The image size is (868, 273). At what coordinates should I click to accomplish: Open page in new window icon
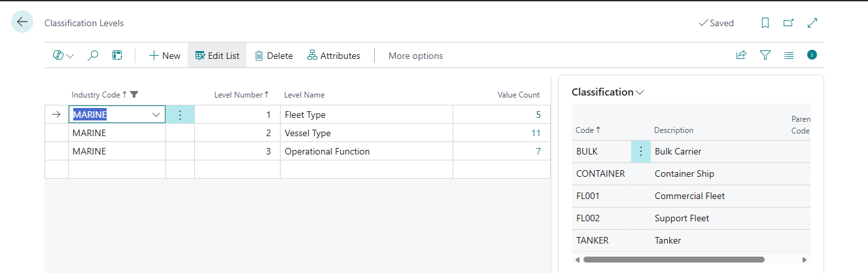788,23
